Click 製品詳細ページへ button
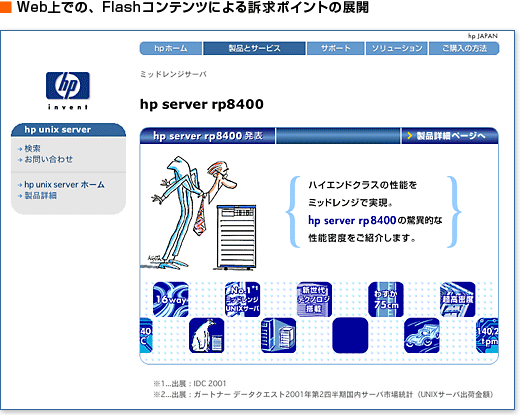 click(449, 136)
